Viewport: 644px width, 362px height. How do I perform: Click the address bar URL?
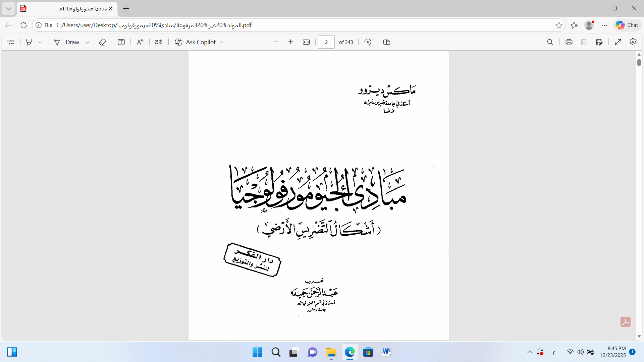(154, 25)
